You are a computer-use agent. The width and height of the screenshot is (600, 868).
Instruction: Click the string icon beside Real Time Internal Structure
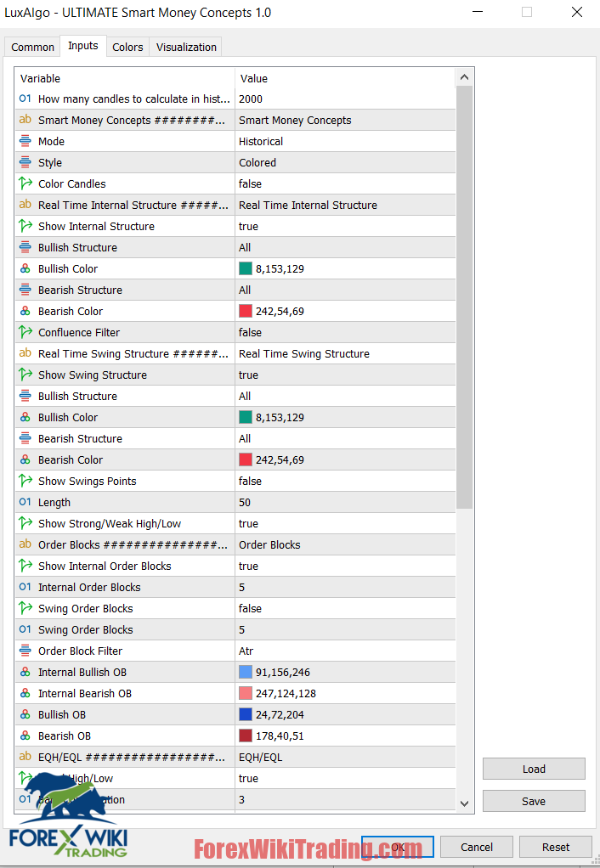pos(25,205)
